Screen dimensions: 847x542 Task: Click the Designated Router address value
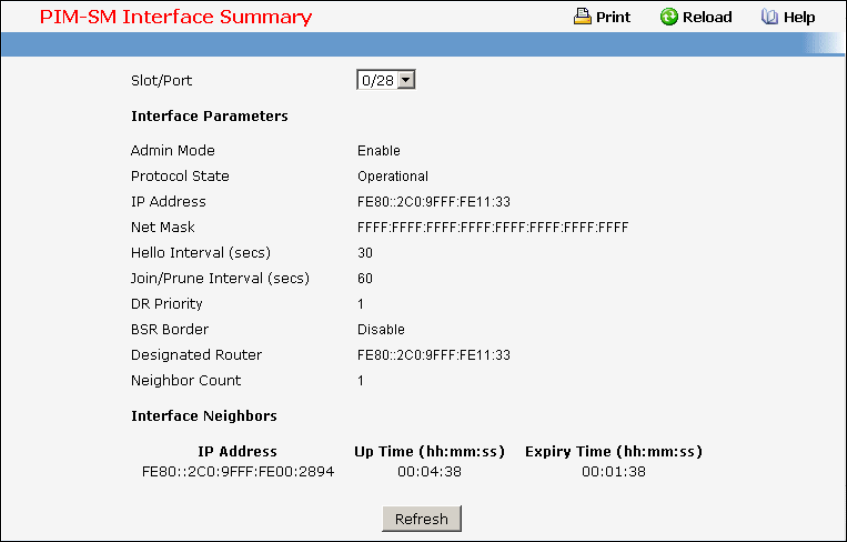[x=434, y=355]
